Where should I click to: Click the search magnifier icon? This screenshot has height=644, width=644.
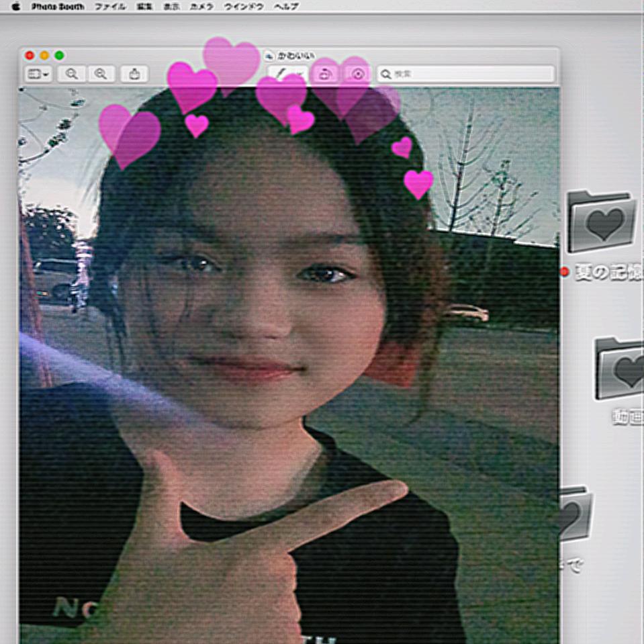[385, 75]
